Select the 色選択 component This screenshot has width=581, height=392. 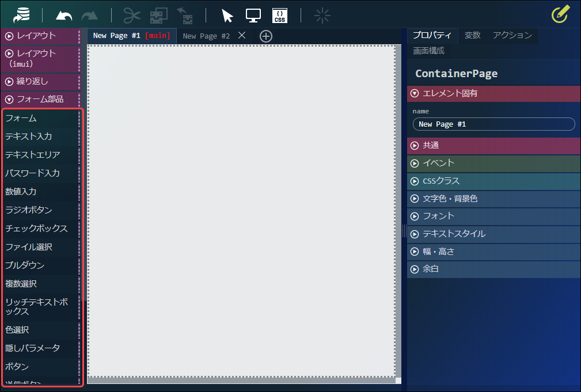tap(41, 330)
